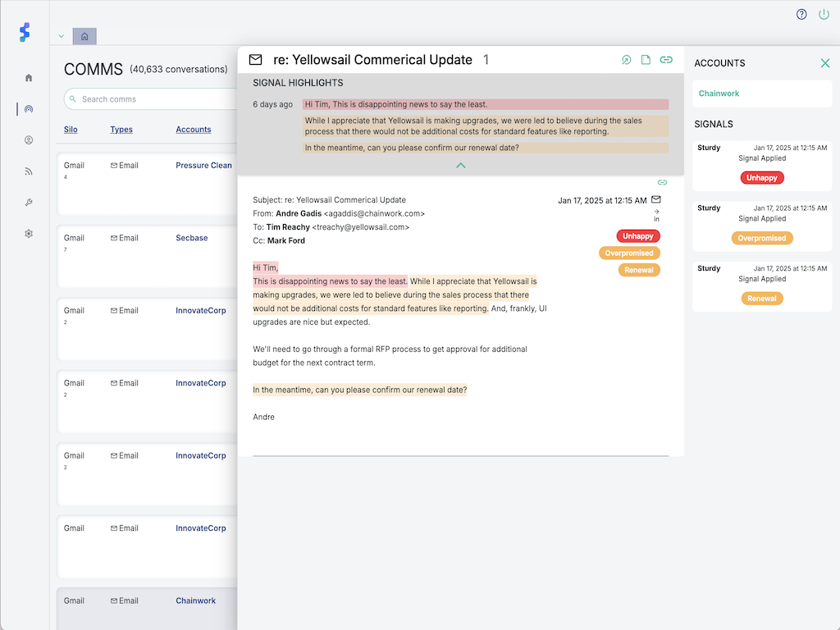Viewport: 840px width, 630px height.
Task: Open the Home icon in left sidebar
Action: 29,78
